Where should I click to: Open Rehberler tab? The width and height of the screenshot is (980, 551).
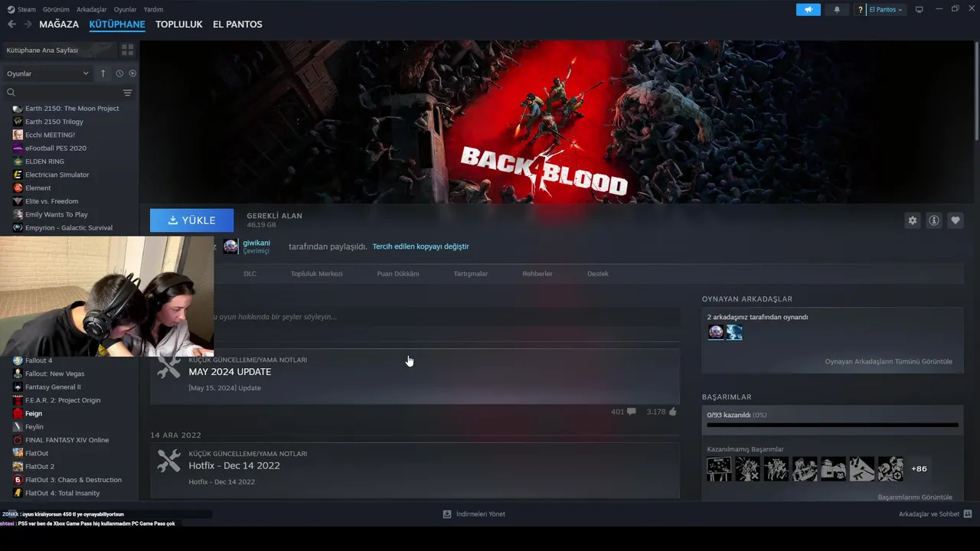pos(537,274)
